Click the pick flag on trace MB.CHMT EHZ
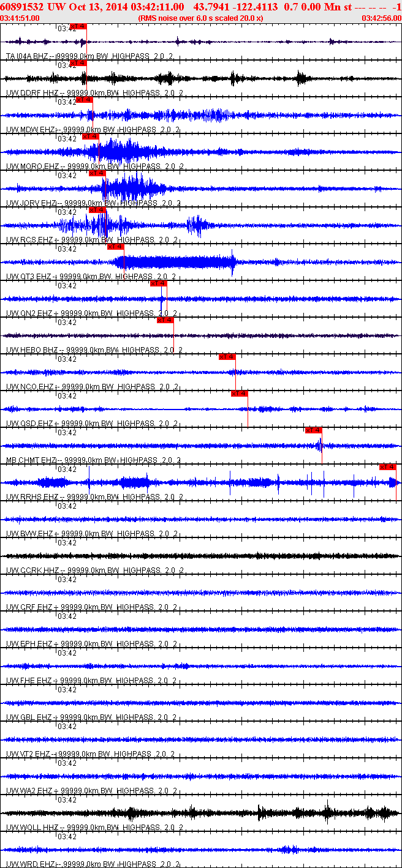Image resolution: width=402 pixels, height=868 pixels. [x=313, y=430]
